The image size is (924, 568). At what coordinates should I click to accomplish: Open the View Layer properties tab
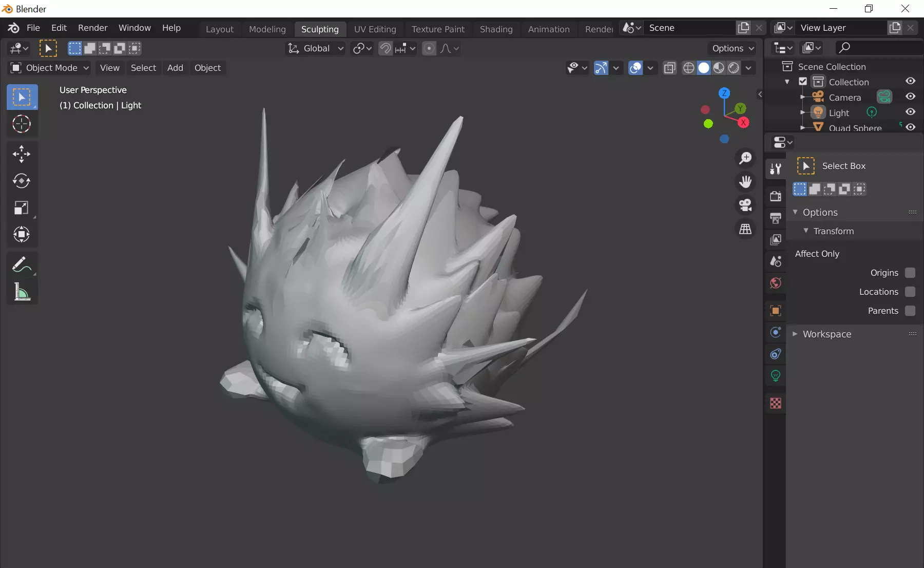coord(776,239)
